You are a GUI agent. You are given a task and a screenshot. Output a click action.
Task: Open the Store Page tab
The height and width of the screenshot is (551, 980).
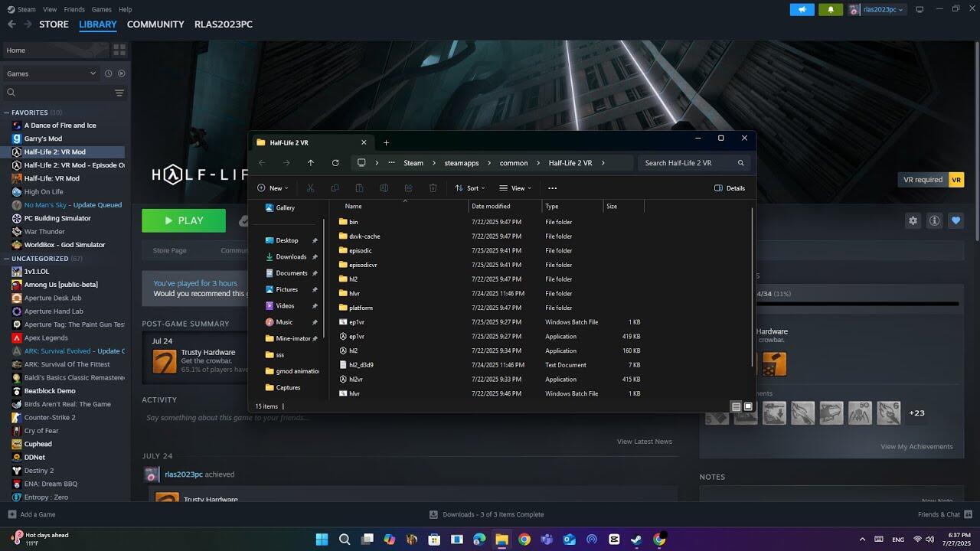169,250
